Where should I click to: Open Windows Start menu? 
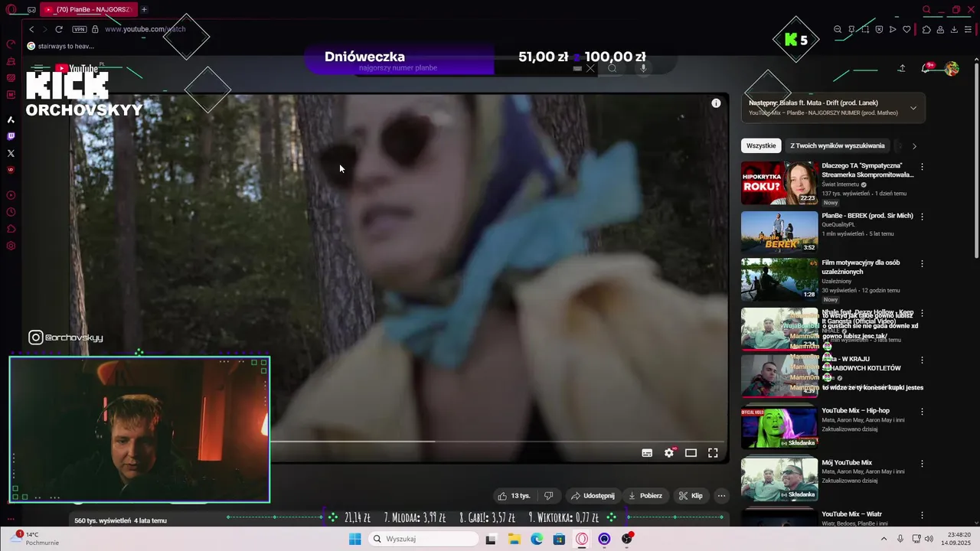[355, 539]
